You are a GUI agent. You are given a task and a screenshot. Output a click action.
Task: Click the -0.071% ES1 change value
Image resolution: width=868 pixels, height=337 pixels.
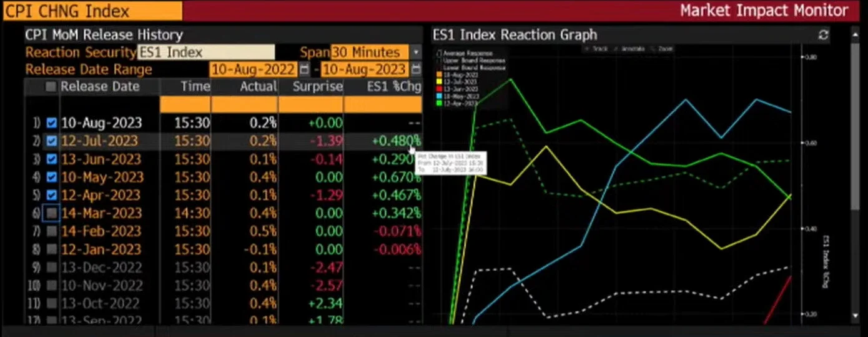398,231
